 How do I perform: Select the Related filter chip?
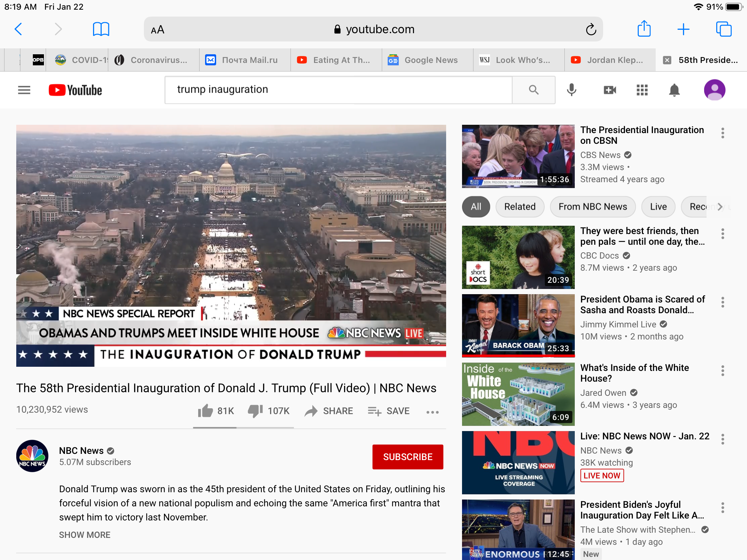[x=519, y=207]
